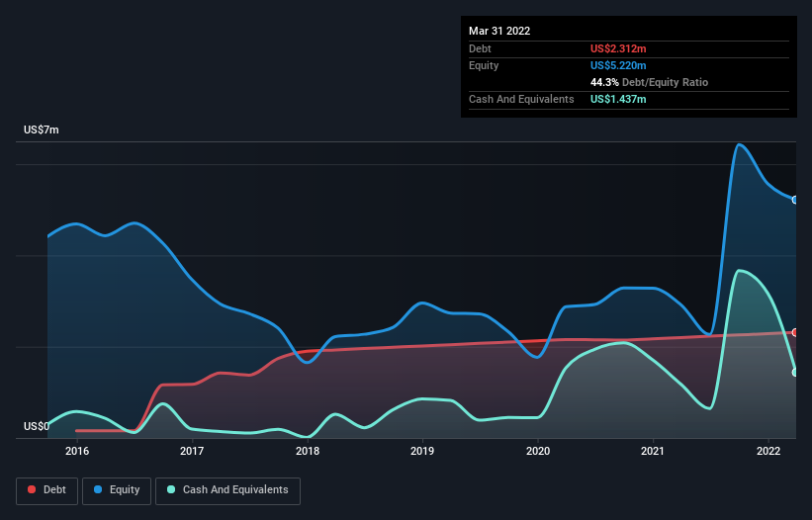Click the blue Equity legend dot
This screenshot has width=812, height=520.
coord(98,489)
